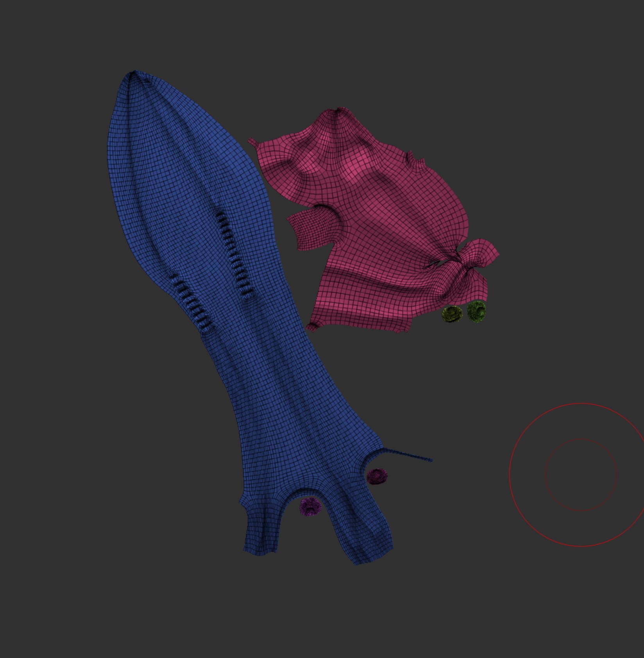Screen dimensions: 644x658
Task: Click the center of the red brush cursor
Action: point(581,474)
